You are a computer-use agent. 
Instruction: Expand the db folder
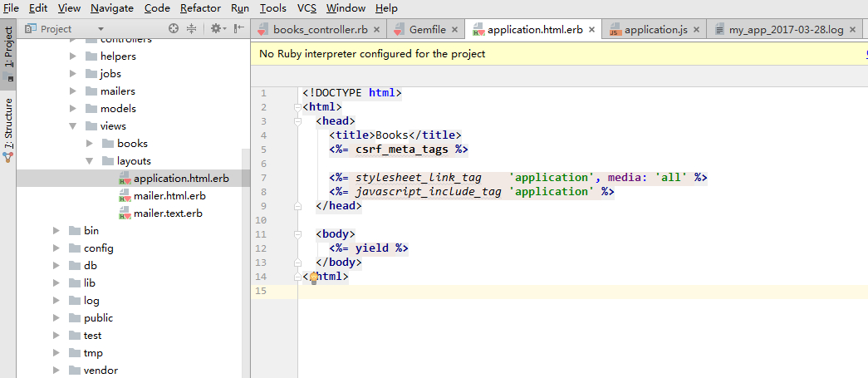click(x=56, y=266)
